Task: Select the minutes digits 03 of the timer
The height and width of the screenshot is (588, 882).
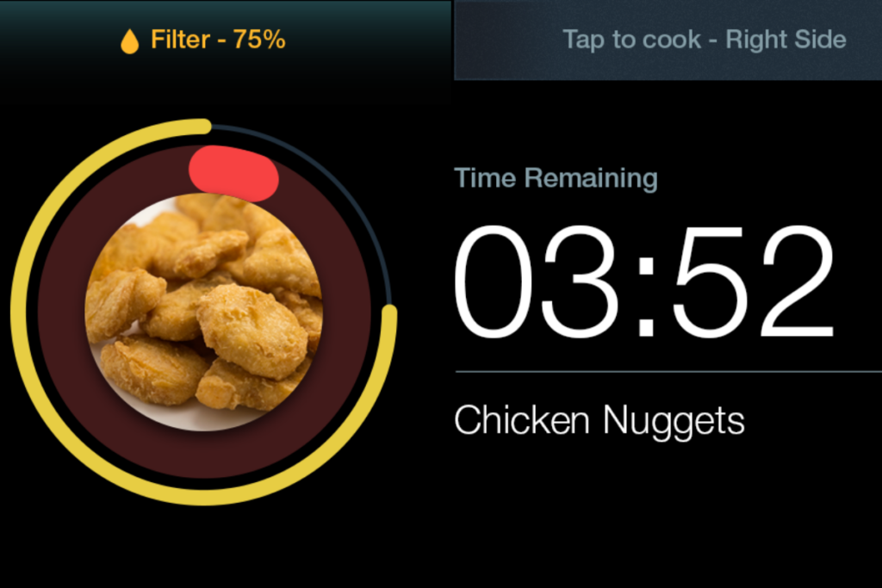Action: 537,281
